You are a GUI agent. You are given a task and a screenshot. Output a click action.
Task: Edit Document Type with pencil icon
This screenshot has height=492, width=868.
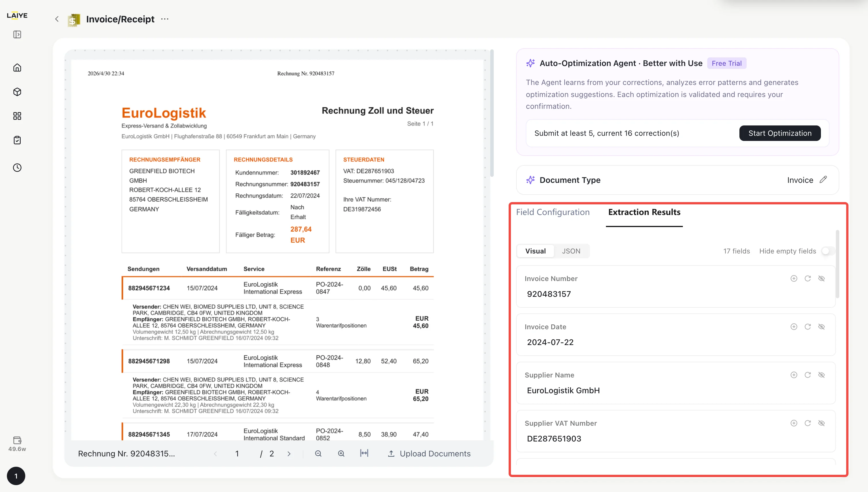(823, 179)
